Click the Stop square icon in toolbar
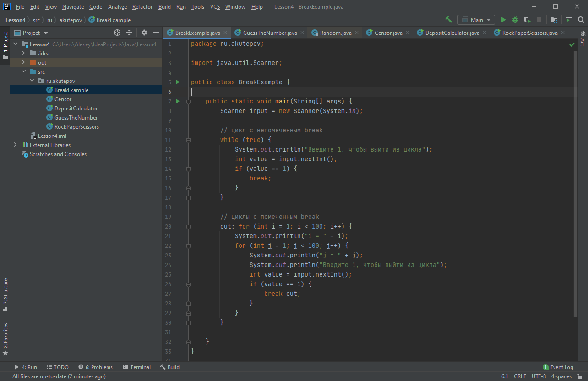 coord(539,20)
